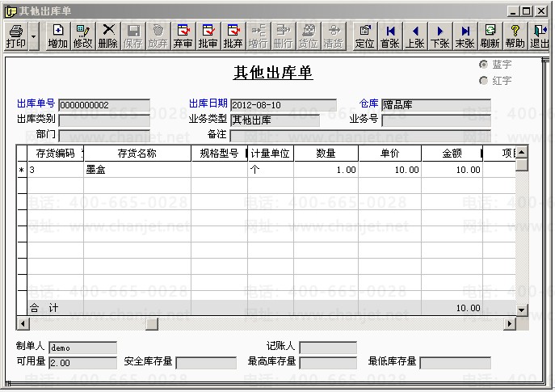This screenshot has width=555, height=392.
Task: Click the 增加 add toolbar icon
Action: (x=57, y=36)
